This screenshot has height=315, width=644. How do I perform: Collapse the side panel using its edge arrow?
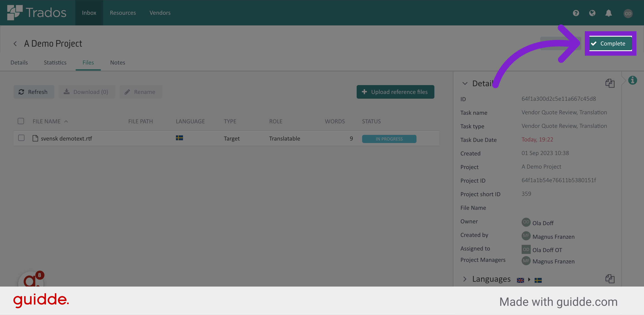[624, 80]
